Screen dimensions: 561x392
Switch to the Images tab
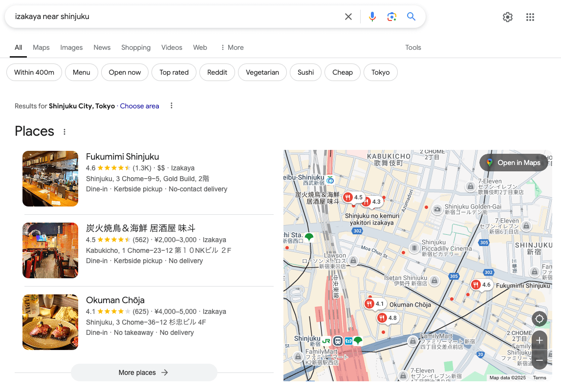71,47
